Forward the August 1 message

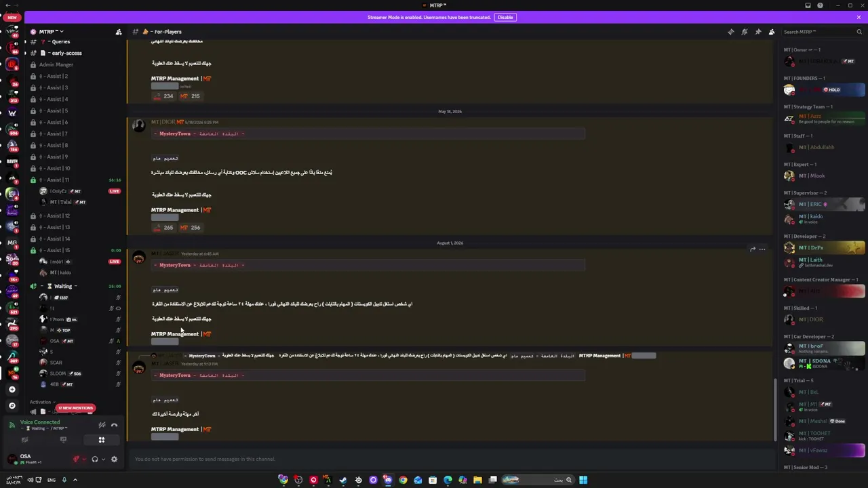pos(753,249)
